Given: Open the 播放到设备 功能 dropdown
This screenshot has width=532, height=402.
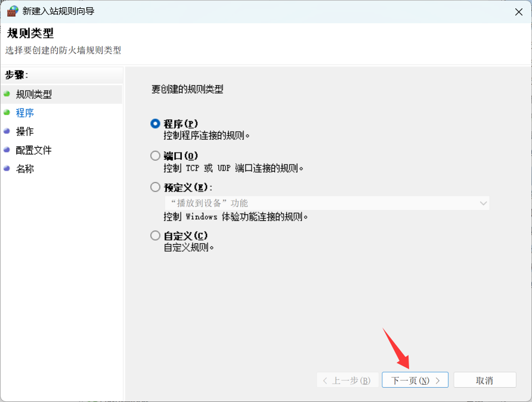Looking at the screenshot, I should point(326,203).
